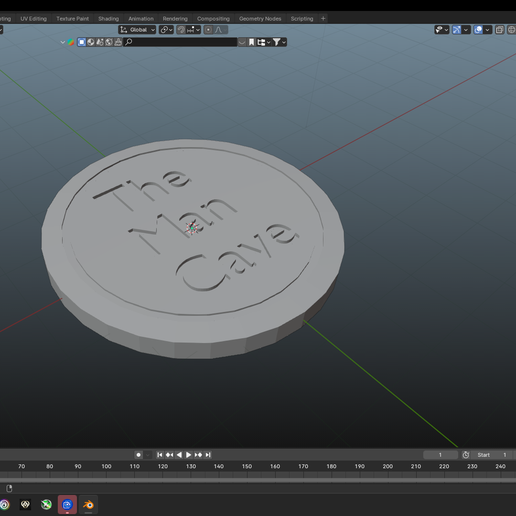Toggle show overlays button

(478, 30)
